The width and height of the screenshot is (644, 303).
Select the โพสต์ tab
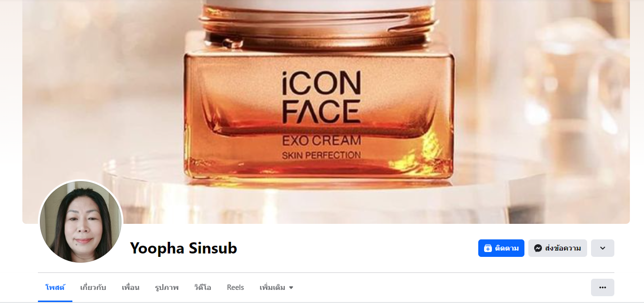pyautogui.click(x=55, y=287)
